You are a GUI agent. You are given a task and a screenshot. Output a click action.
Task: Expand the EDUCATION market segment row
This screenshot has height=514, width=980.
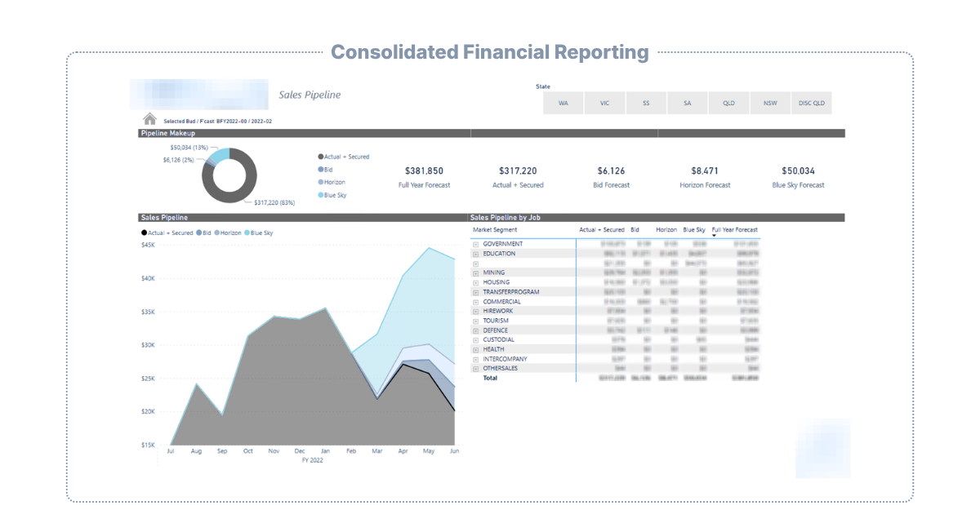(x=475, y=254)
